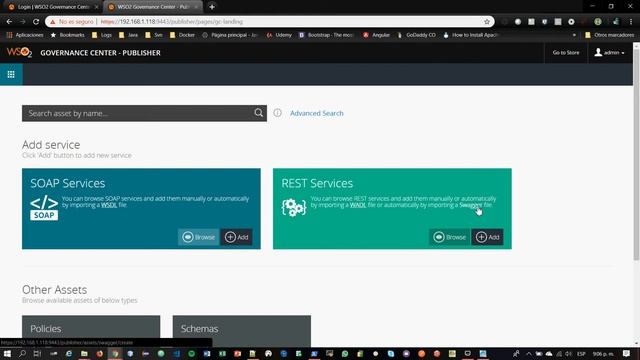
Task: Go to Store link
Action: pos(566,53)
